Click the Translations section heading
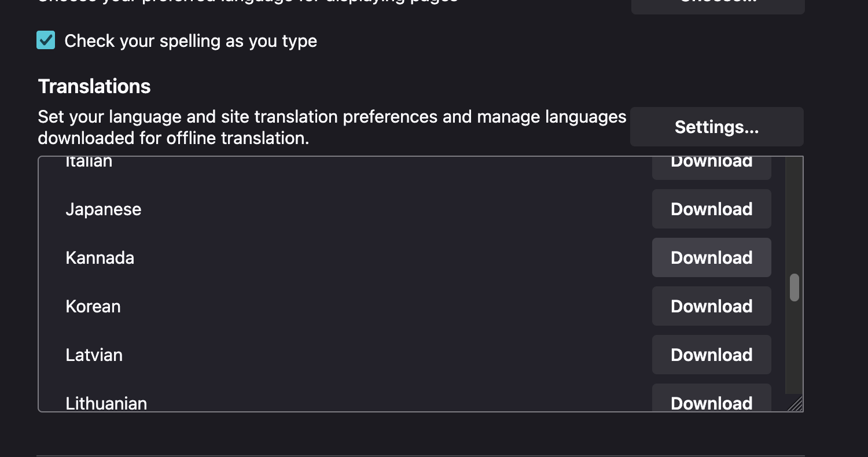Screen dimensions: 868x457 [x=94, y=86]
